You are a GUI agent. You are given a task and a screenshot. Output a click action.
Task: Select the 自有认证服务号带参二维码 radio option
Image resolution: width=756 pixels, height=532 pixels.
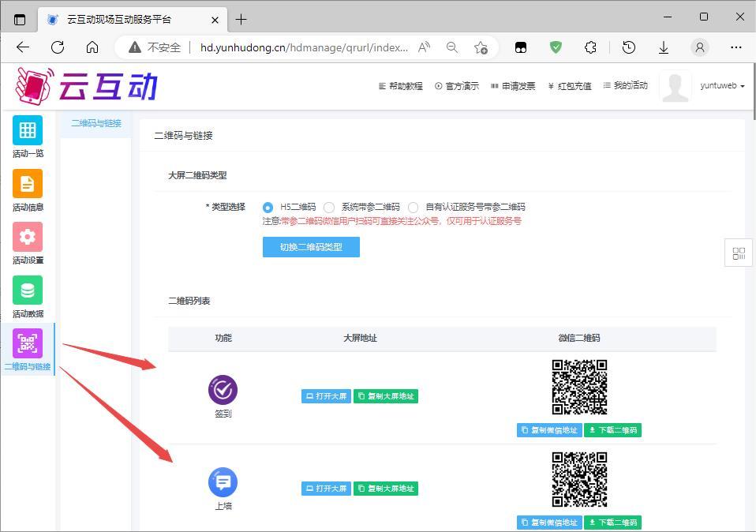click(413, 208)
